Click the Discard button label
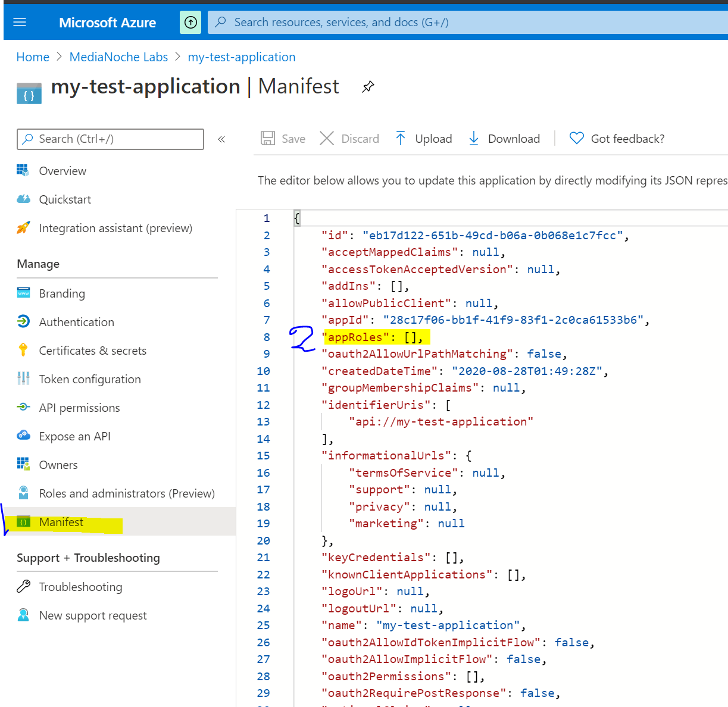The height and width of the screenshot is (707, 728). [360, 139]
